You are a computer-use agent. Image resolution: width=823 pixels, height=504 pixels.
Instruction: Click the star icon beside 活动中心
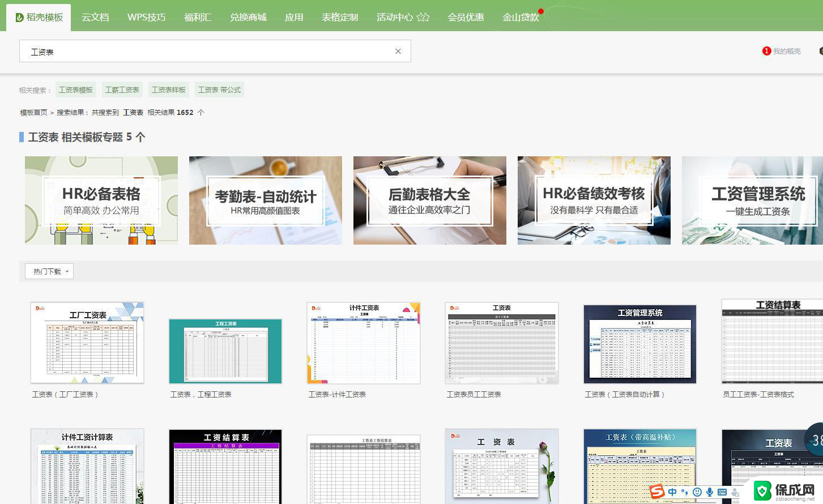click(x=423, y=18)
